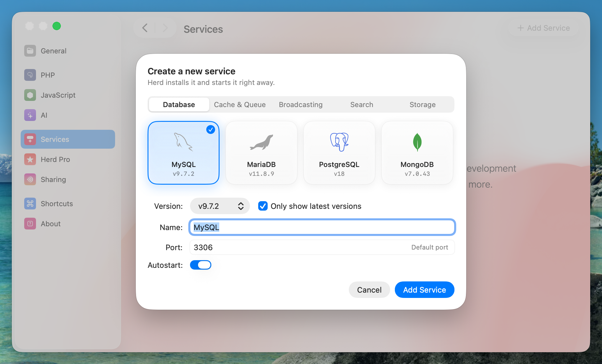Click the Port 3306 field
602x364 pixels.
(x=322, y=247)
